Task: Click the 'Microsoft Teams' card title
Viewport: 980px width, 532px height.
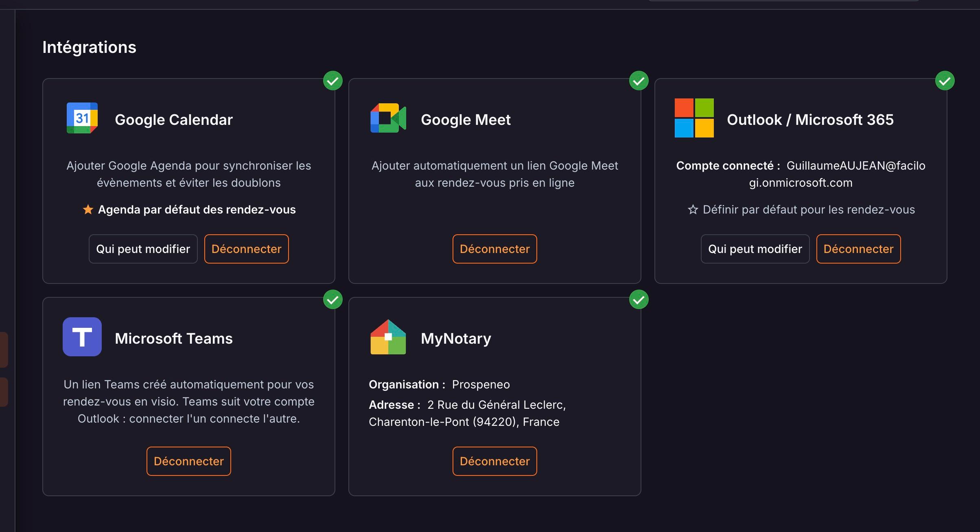Action: 174,338
